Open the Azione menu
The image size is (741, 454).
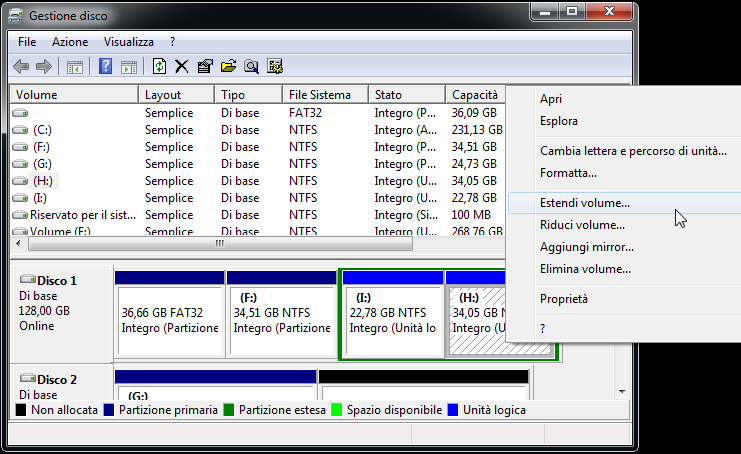pos(70,42)
